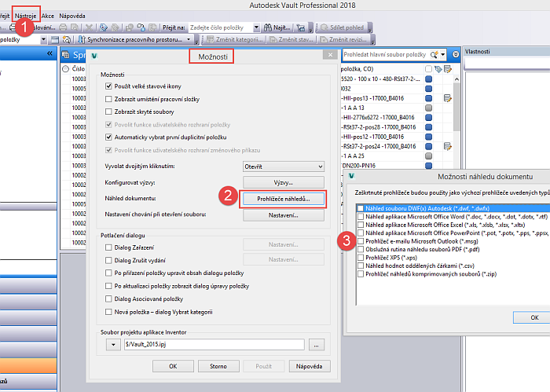Open the položky dropdown in the second toolbar
This screenshot has height=392, width=550.
(43, 39)
